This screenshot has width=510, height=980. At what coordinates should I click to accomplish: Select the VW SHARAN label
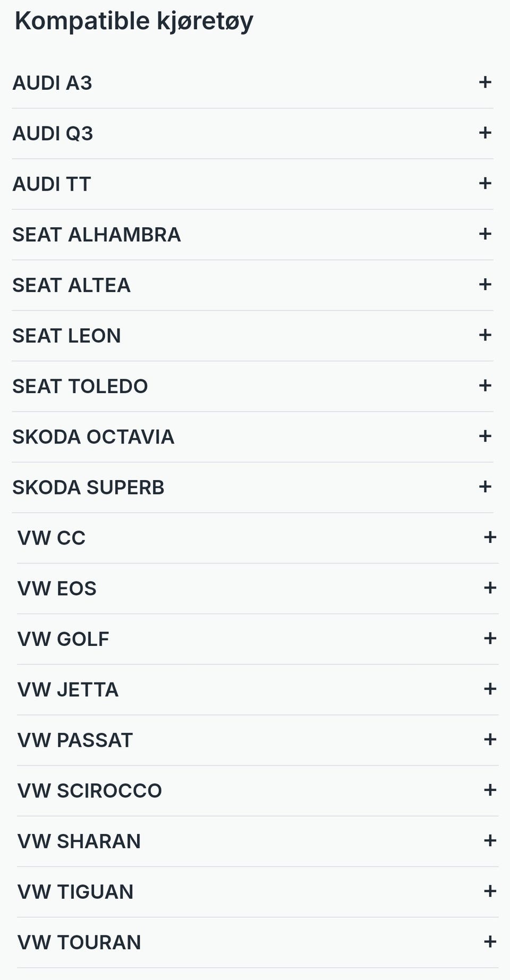click(x=79, y=841)
